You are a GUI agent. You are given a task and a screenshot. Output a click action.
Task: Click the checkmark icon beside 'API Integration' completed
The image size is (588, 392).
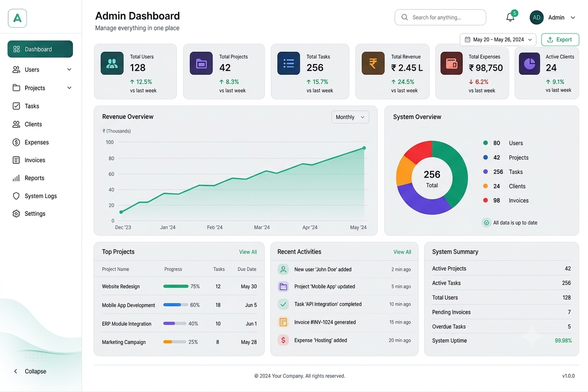click(x=283, y=304)
